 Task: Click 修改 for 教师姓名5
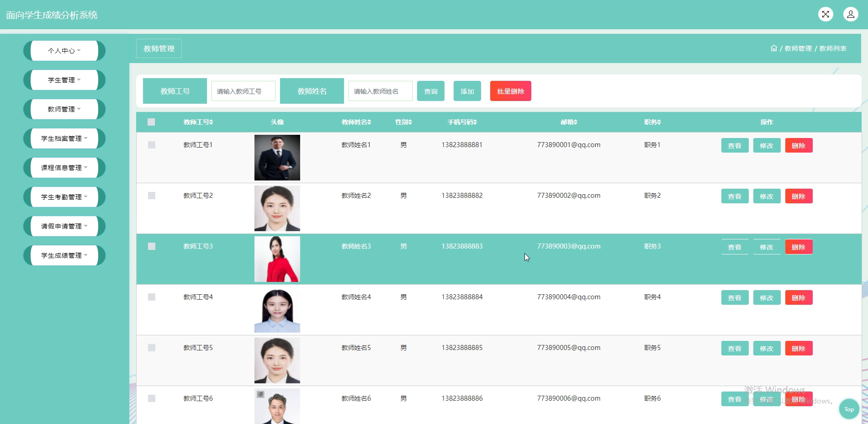point(767,348)
